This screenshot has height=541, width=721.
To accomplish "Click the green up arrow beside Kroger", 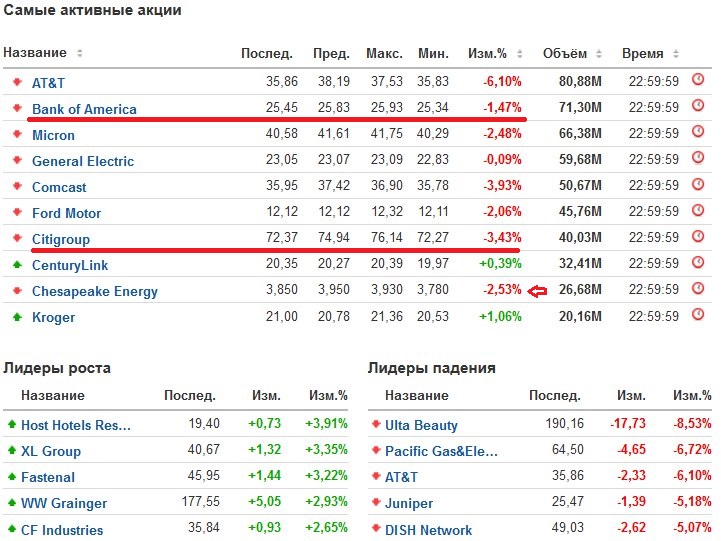I will coord(16,316).
